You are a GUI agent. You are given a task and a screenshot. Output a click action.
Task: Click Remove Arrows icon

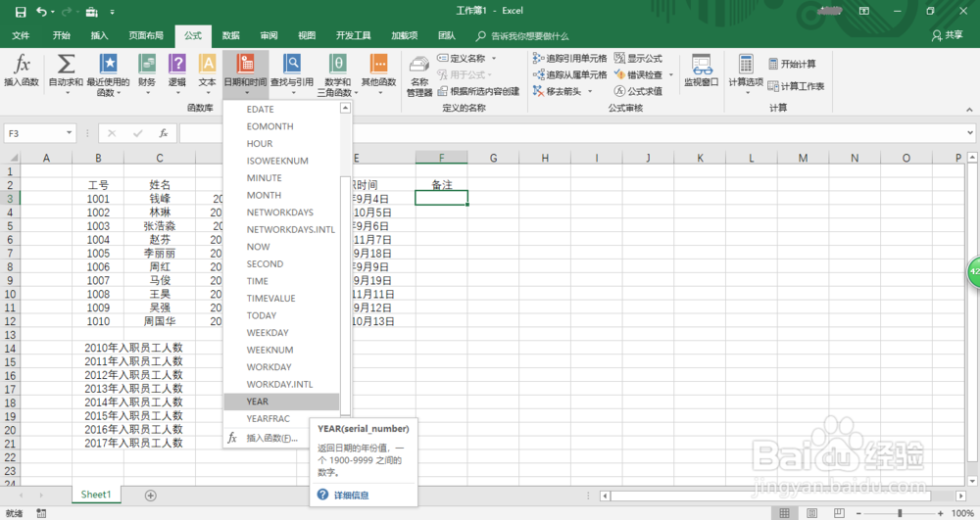pos(538,91)
